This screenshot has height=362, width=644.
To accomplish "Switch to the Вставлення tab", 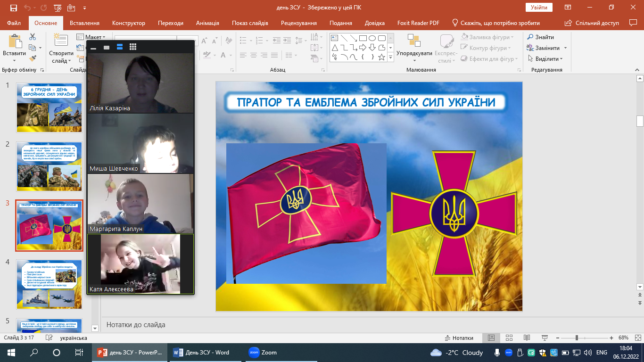I will (84, 23).
